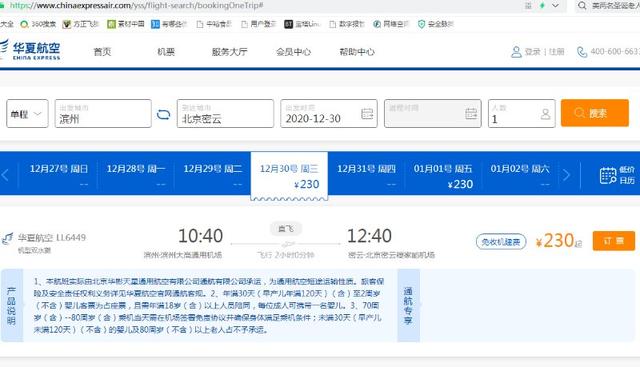This screenshot has width=640, height=367.
Task: Open the low-price calendar 低价日历
Action: tap(617, 176)
